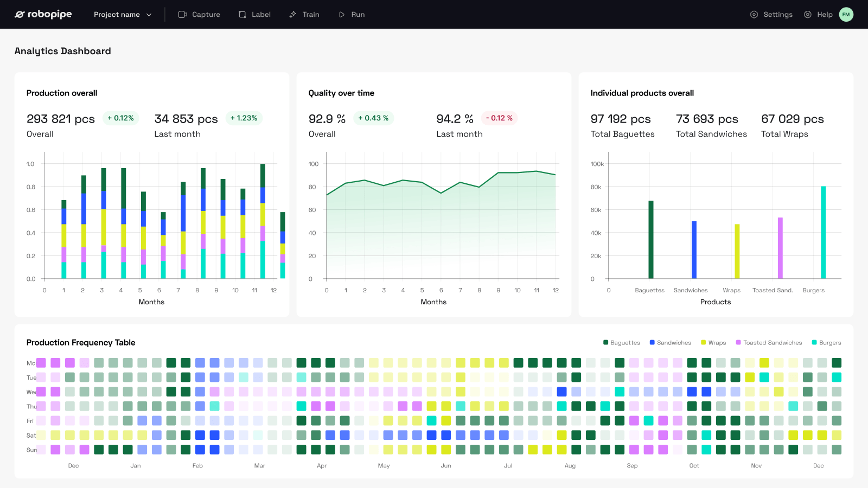Select the Sandwiches bar in products chart
868x493 pixels.
point(694,250)
